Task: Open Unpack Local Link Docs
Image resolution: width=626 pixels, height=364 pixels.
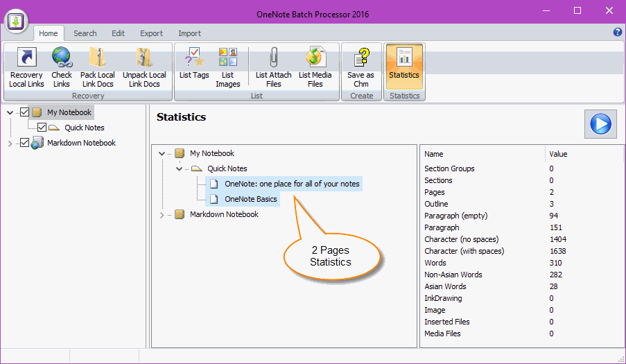Action: 144,67
